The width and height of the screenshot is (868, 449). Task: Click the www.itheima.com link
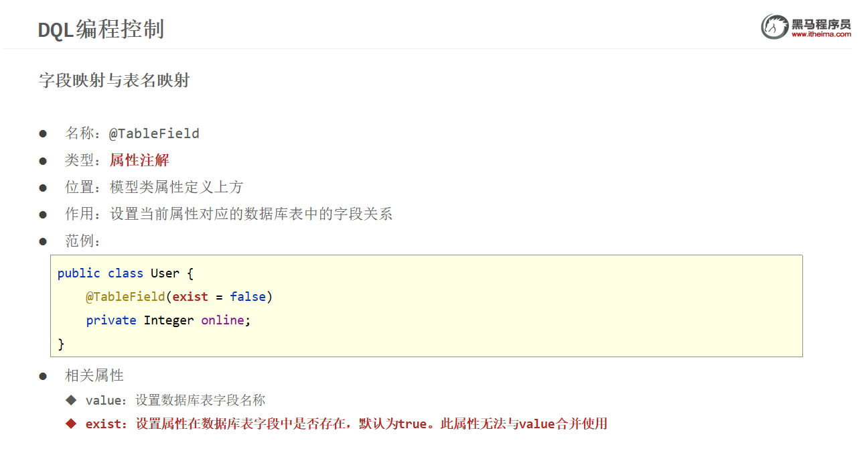pyautogui.click(x=821, y=34)
